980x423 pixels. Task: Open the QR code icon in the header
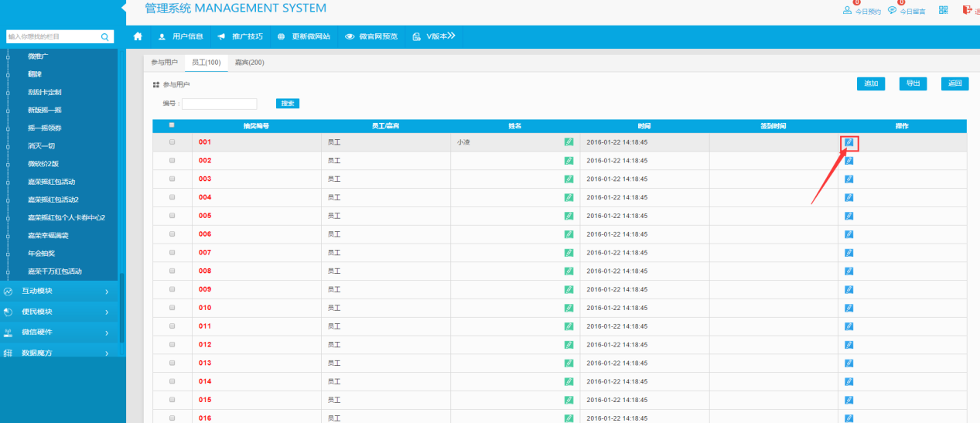click(x=943, y=10)
